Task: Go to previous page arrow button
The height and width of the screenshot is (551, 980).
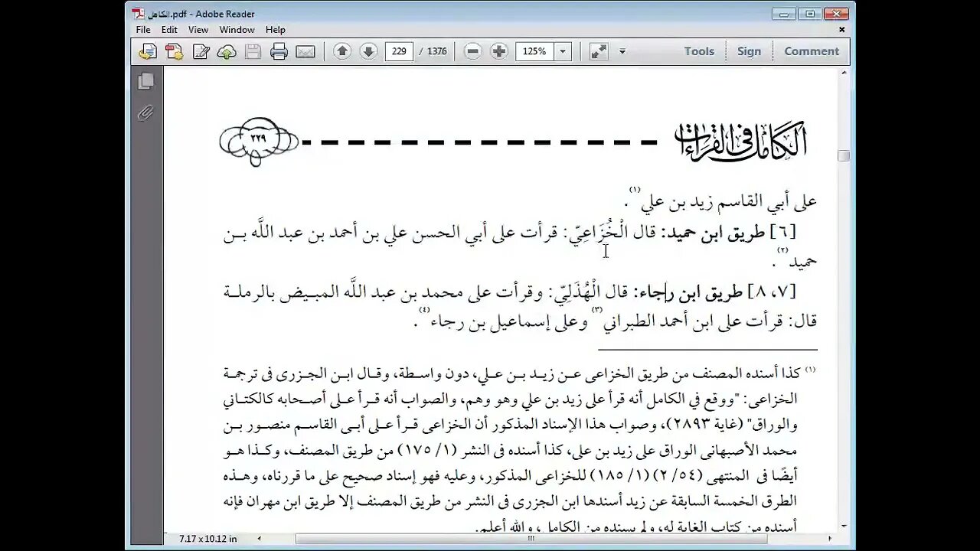Action: pos(342,51)
